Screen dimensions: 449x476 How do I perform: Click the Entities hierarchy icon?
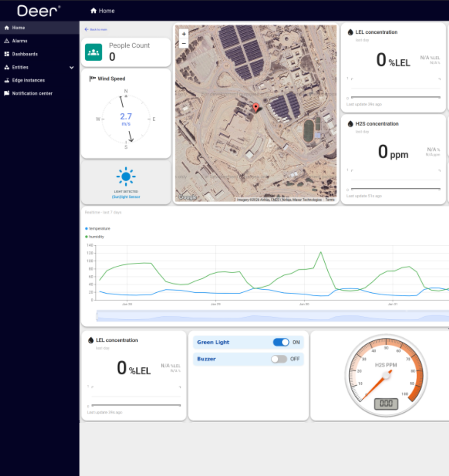7,67
